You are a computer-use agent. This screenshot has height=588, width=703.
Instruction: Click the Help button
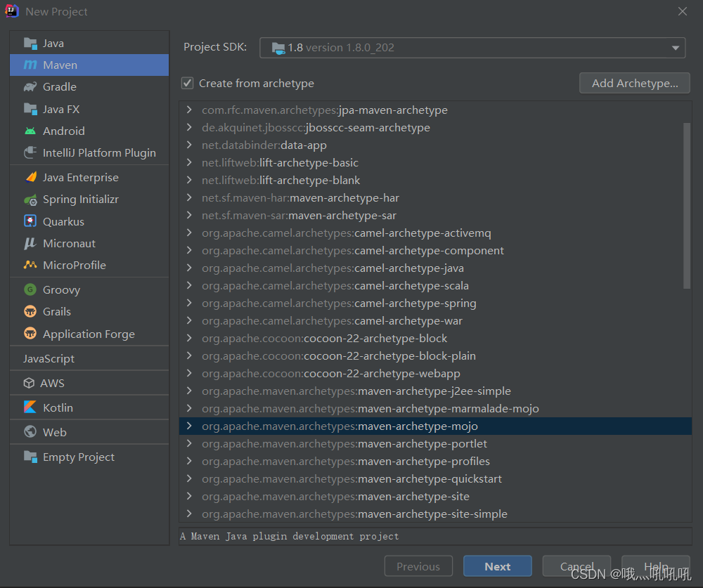(x=655, y=566)
